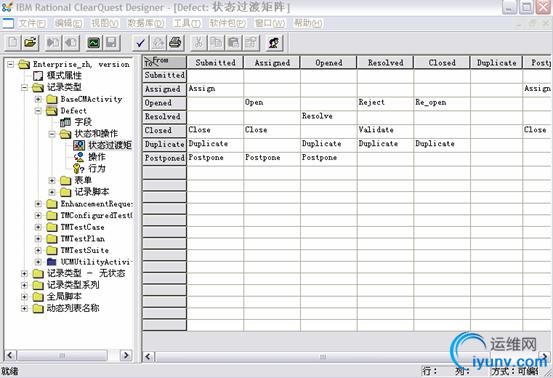
Task: Click the green Test Work toolbar icon
Action: tap(94, 43)
